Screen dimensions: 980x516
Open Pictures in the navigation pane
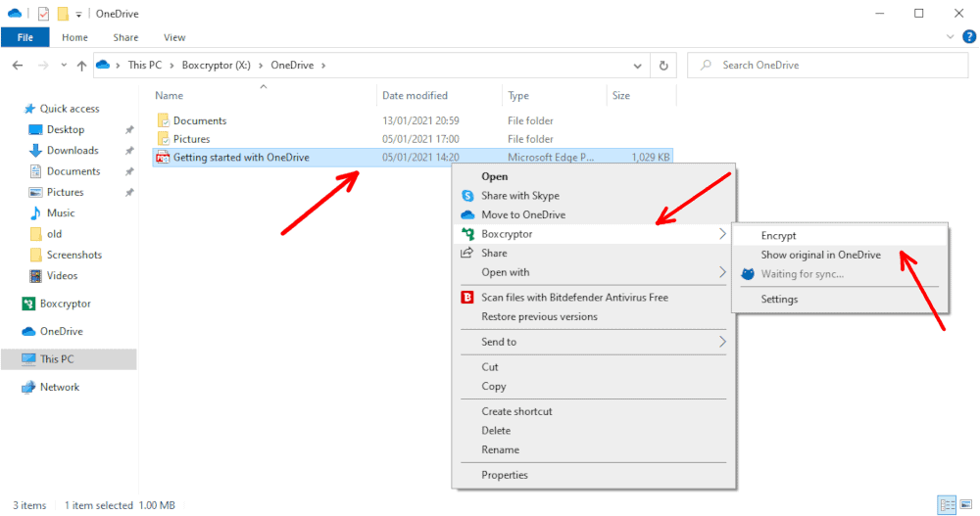click(65, 193)
